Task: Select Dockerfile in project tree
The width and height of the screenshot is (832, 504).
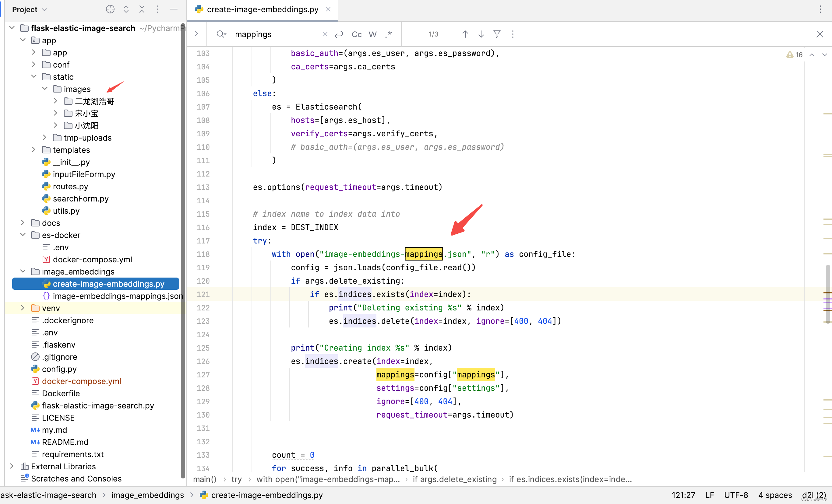Action: (61, 393)
